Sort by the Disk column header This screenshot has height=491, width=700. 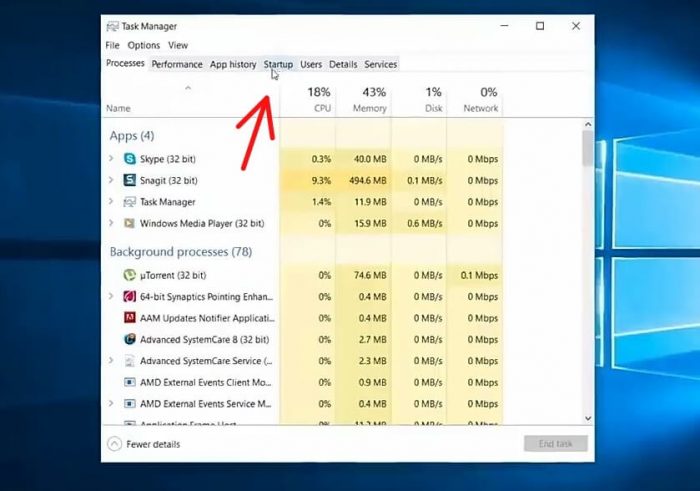point(433,108)
